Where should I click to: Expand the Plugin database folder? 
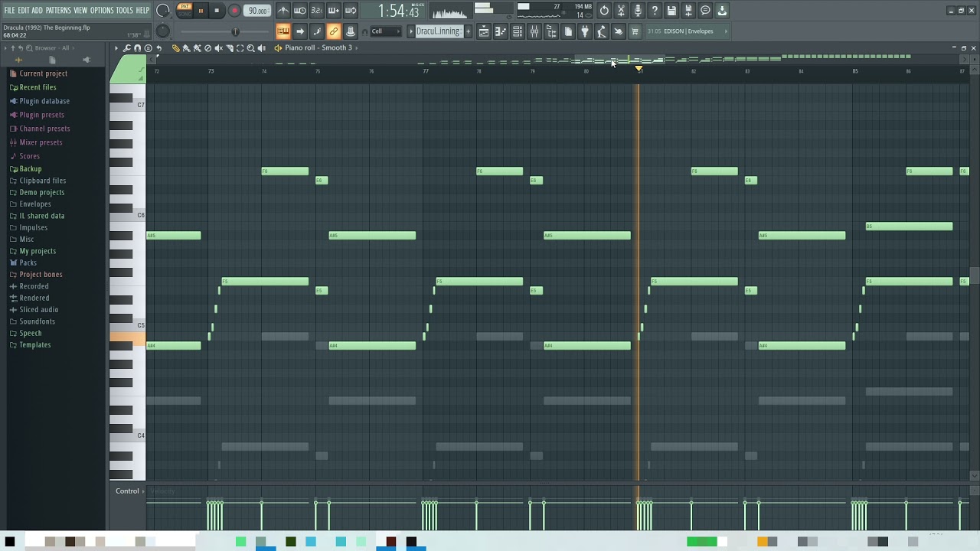(44, 101)
